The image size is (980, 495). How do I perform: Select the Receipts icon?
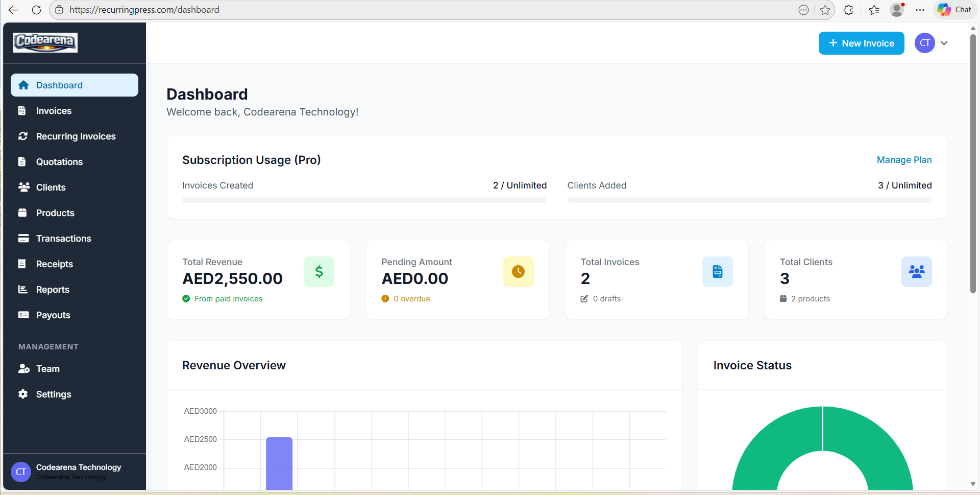(23, 264)
